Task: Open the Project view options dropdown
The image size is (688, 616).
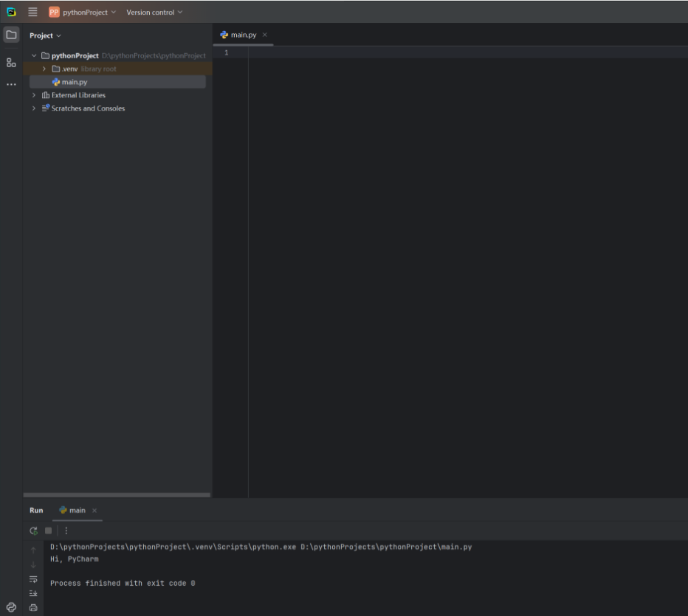Action: (45, 35)
